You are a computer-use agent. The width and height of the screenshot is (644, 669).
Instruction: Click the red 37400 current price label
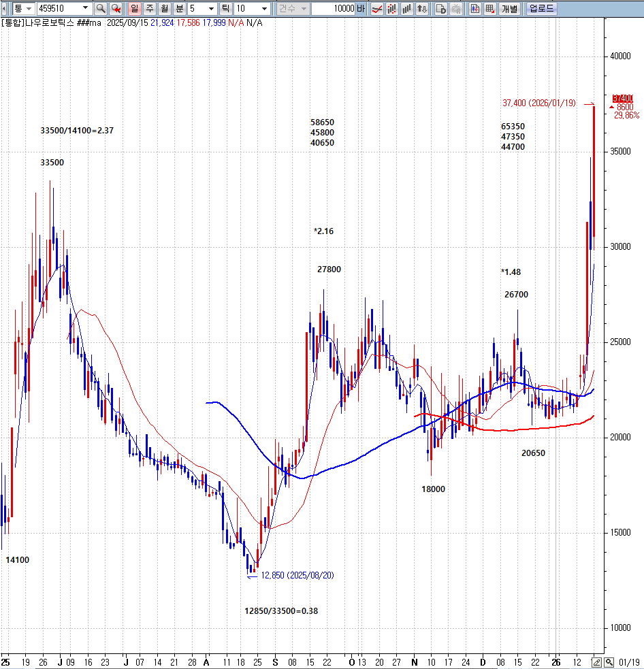point(623,99)
